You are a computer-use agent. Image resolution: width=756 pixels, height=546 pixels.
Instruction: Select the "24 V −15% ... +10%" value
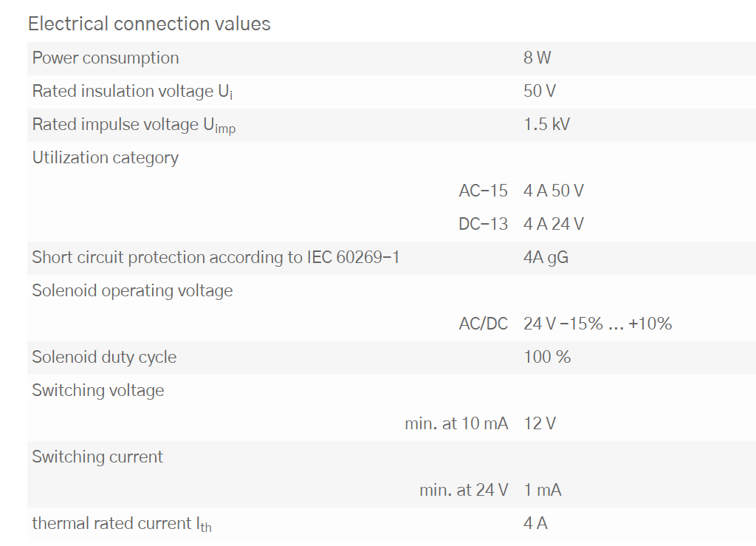(597, 324)
